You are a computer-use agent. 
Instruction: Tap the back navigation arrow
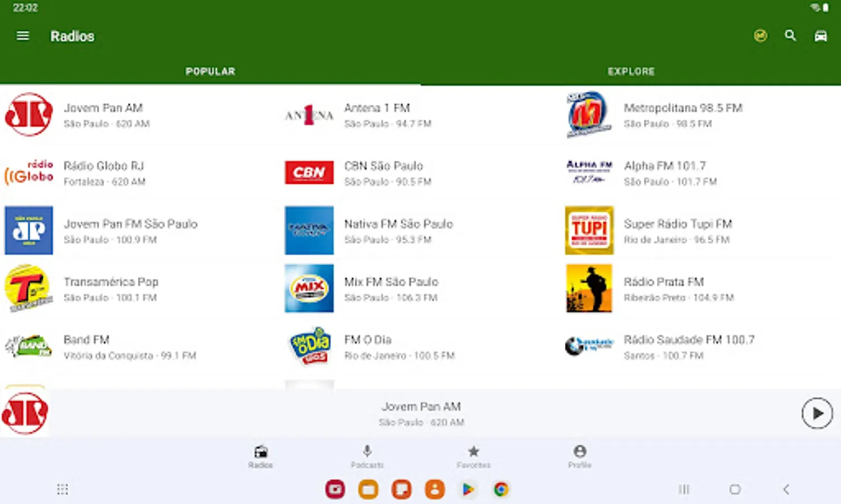point(786,489)
